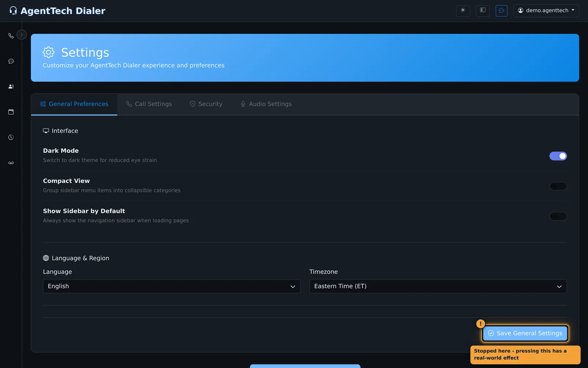Open the voicemail icon in the sidebar
Screen dimensions: 588x368
click(11, 163)
